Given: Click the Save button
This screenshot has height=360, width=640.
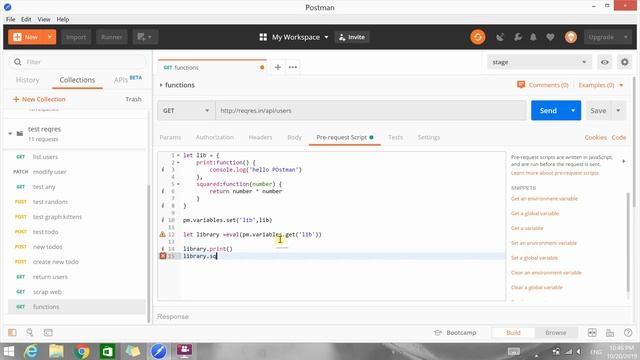Looking at the screenshot, I should click(598, 111).
